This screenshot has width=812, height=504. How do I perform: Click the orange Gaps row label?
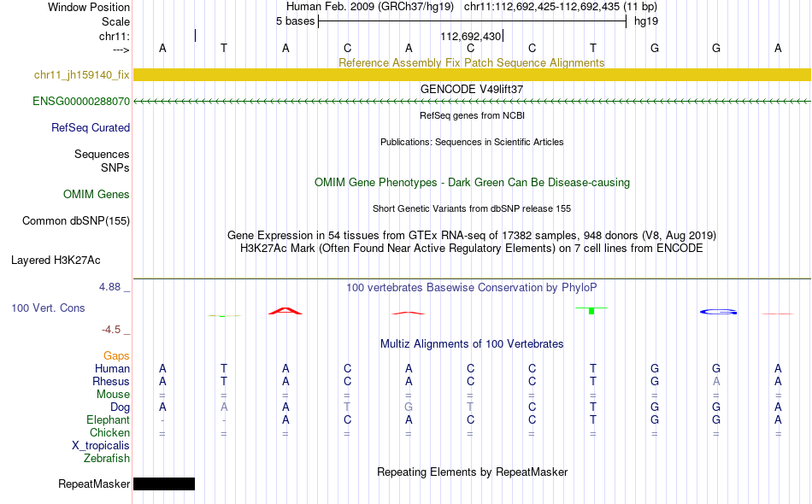[116, 355]
